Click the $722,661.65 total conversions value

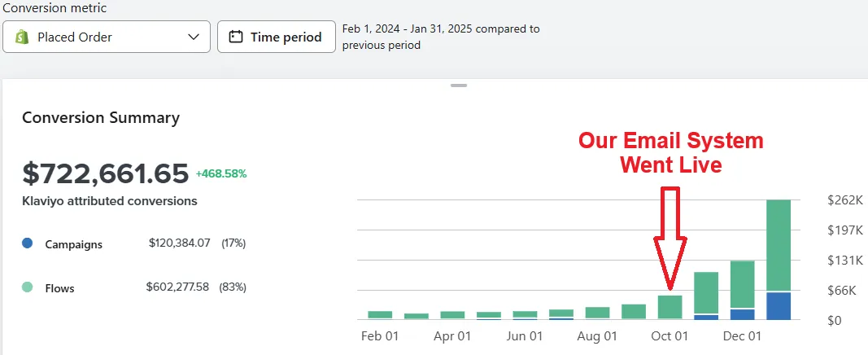(x=106, y=173)
